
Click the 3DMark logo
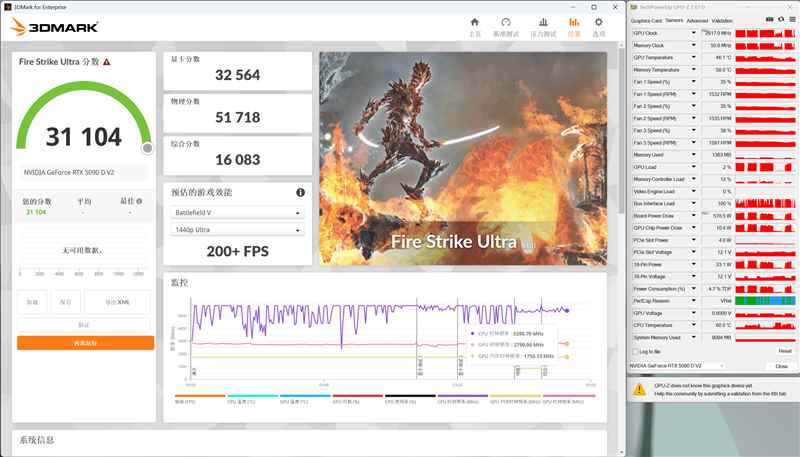[x=54, y=27]
